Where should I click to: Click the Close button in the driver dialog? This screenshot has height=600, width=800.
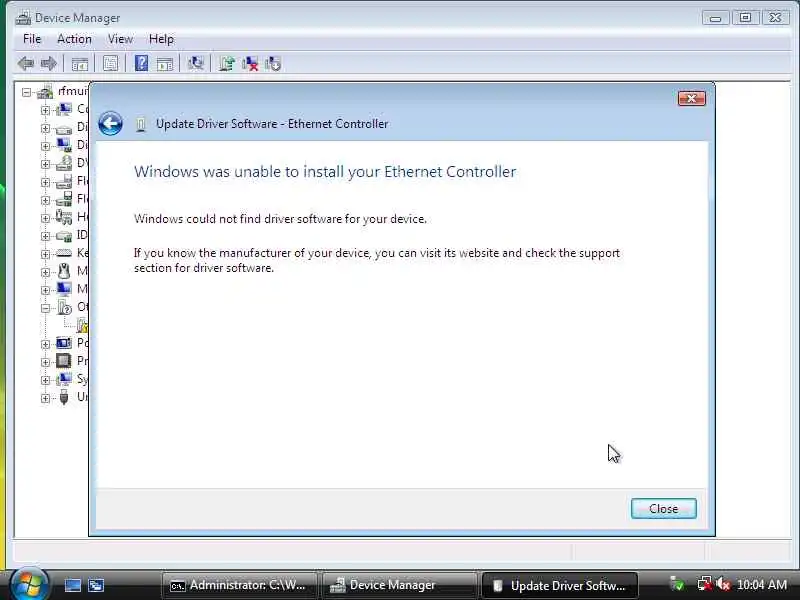click(663, 509)
